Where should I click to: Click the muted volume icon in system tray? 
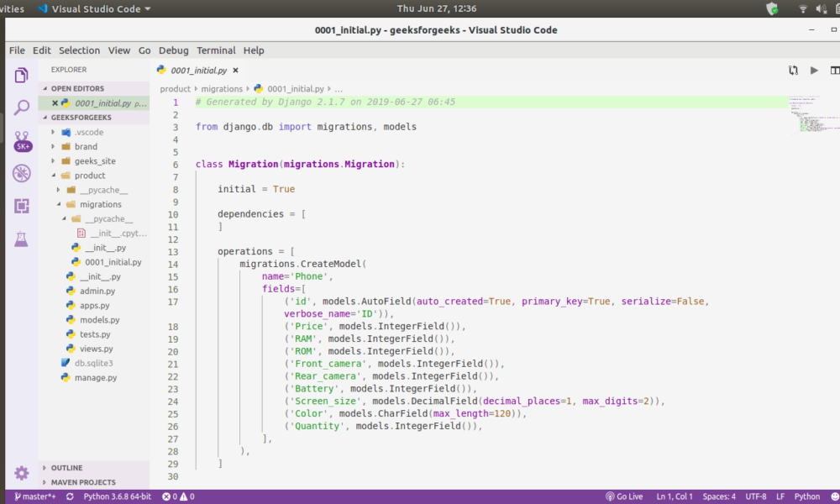pyautogui.click(x=821, y=8)
